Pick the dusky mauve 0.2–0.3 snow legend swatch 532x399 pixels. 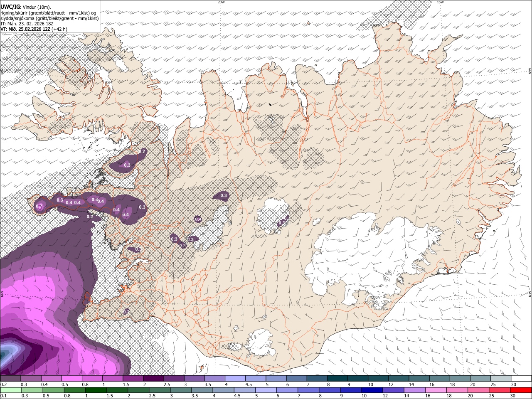[x=10, y=379]
